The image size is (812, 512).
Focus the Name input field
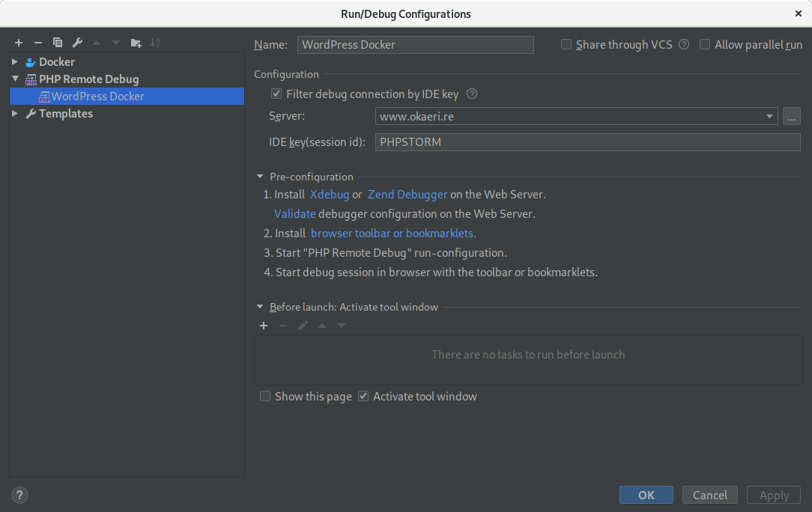pyautogui.click(x=415, y=44)
